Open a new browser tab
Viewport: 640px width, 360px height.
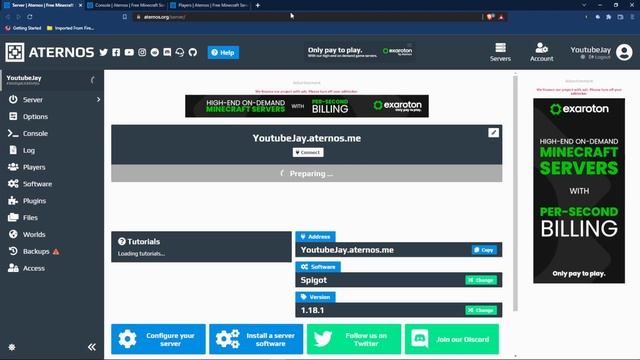[x=258, y=5]
